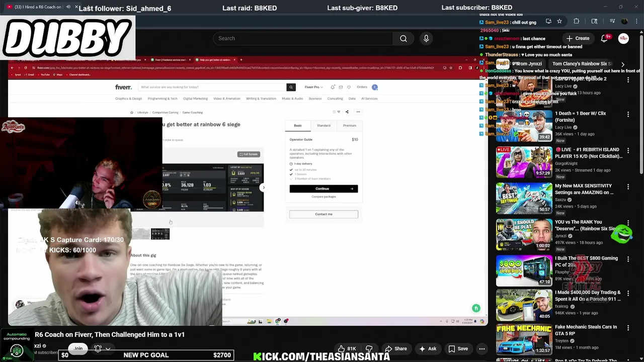Open 'My New MAX SENSITIVITY Settings' video title
This screenshot has height=362, width=644.
584,189
